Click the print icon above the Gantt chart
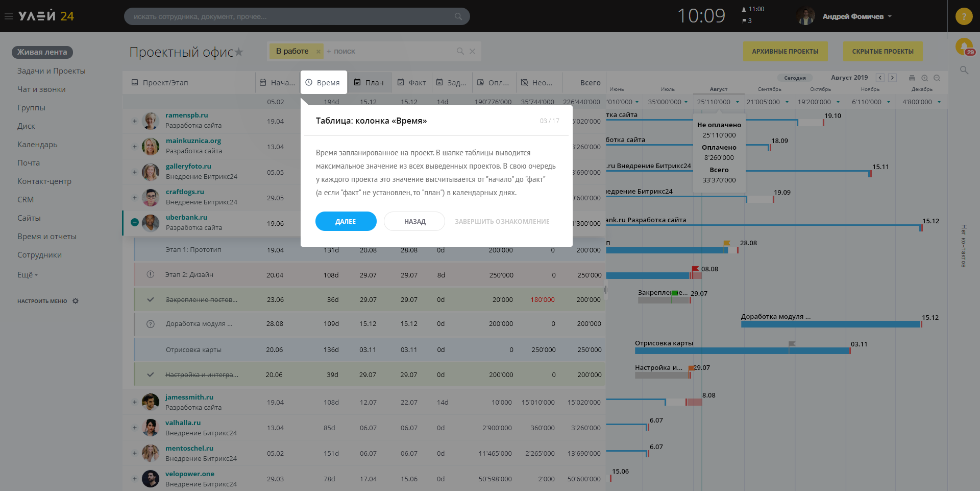Image resolution: width=980 pixels, height=491 pixels. (912, 78)
